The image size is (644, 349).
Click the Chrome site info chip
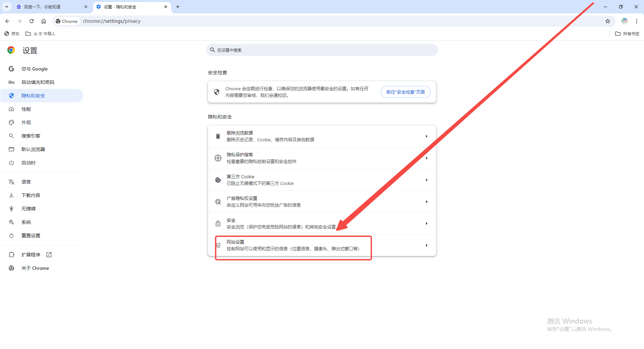click(x=66, y=21)
